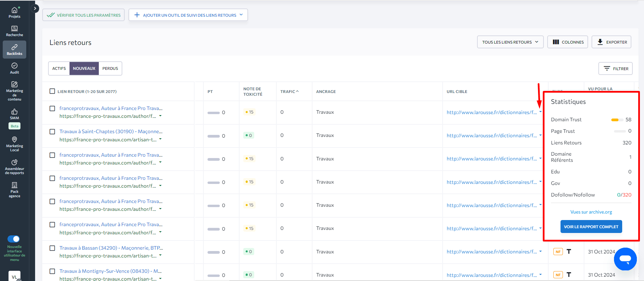Image resolution: width=644 pixels, height=281 pixels.
Task: Select the Bassan (34290) row checkbox
Action: tap(52, 248)
